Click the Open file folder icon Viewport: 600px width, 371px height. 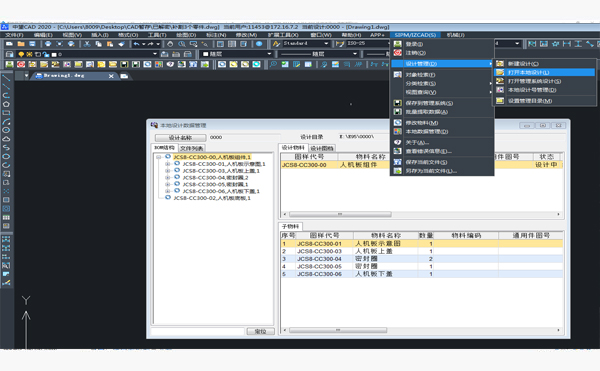point(21,44)
